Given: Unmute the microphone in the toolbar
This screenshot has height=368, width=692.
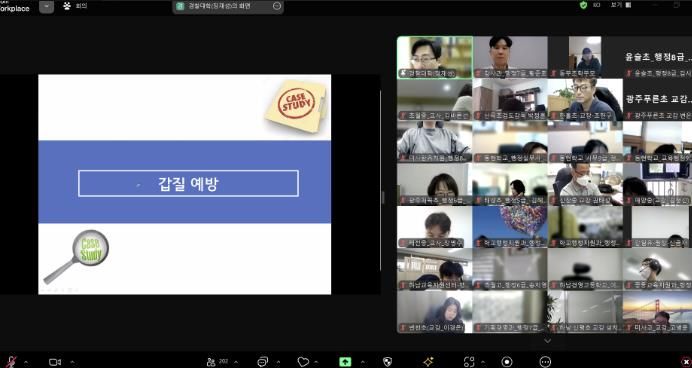Looking at the screenshot, I should [11, 362].
